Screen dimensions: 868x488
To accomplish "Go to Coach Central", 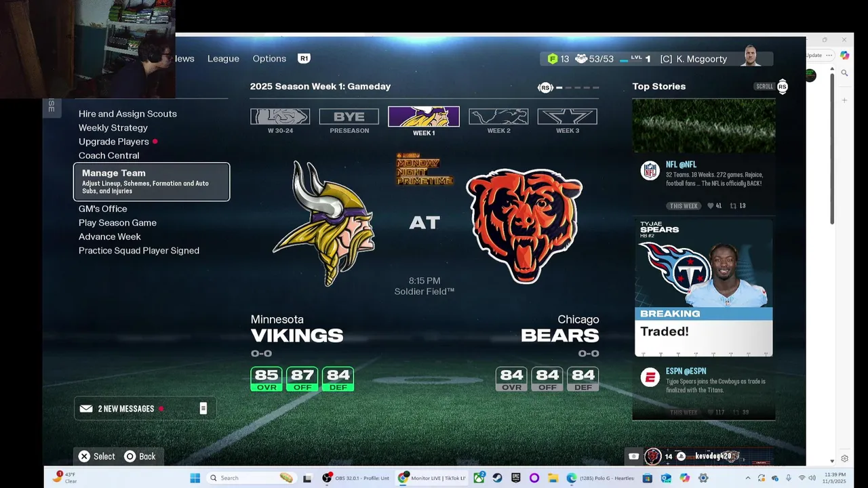I will [x=108, y=155].
